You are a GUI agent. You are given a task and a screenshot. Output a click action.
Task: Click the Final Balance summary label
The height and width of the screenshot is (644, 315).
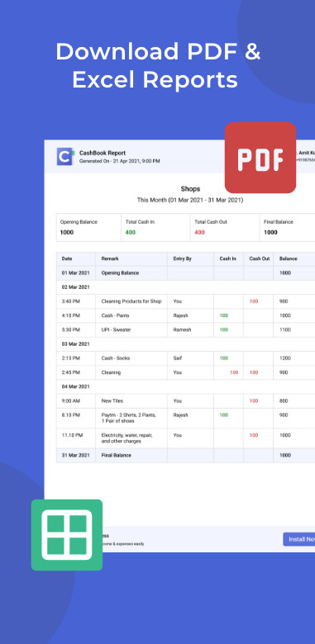(x=279, y=222)
